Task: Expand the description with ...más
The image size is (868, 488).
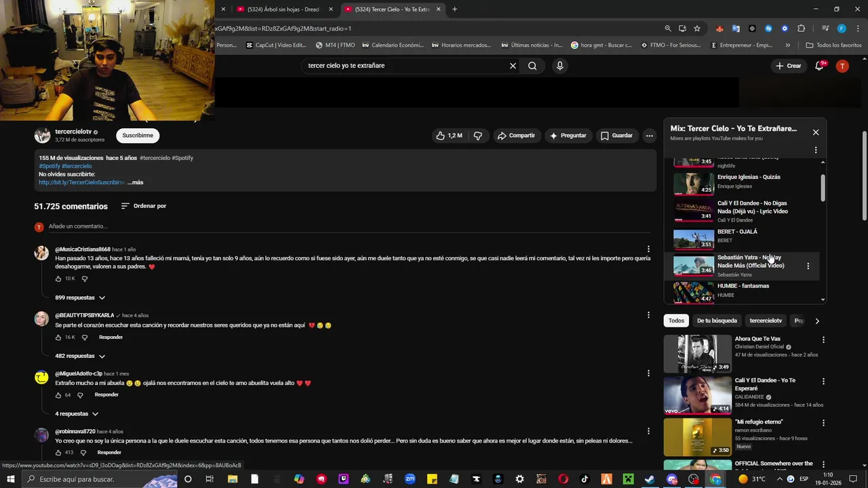Action: [x=136, y=182]
